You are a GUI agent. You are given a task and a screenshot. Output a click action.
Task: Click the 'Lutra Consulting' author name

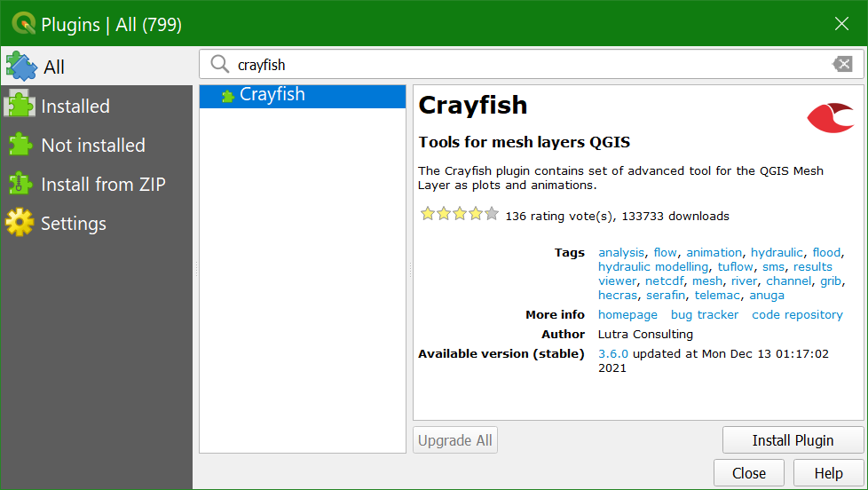pos(645,335)
